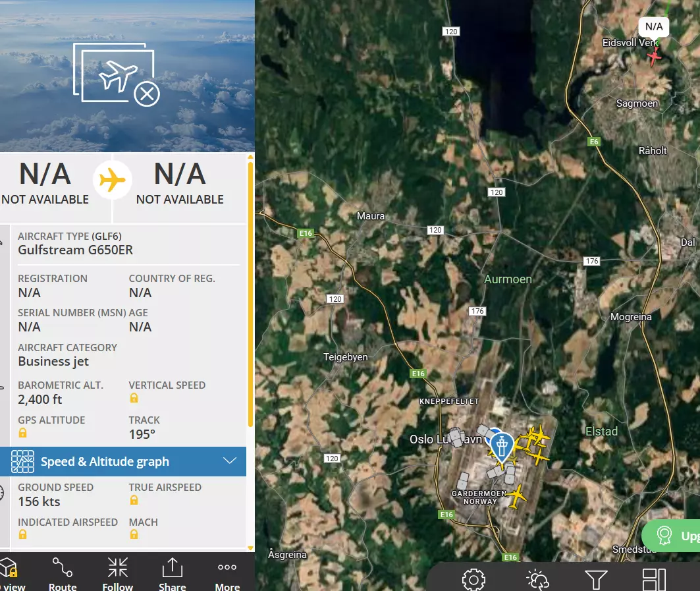
Task: Click the scrollbar down arrow in flight panel
Action: coord(250,548)
